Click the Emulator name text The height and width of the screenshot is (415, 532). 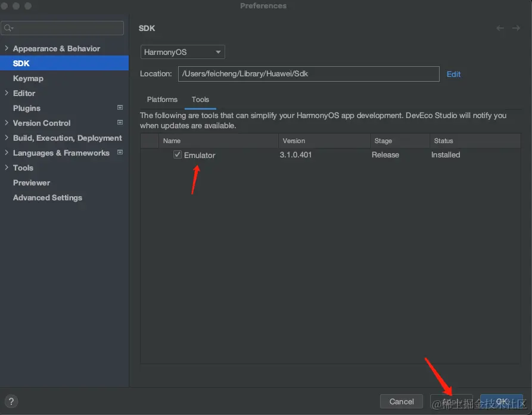tap(200, 155)
